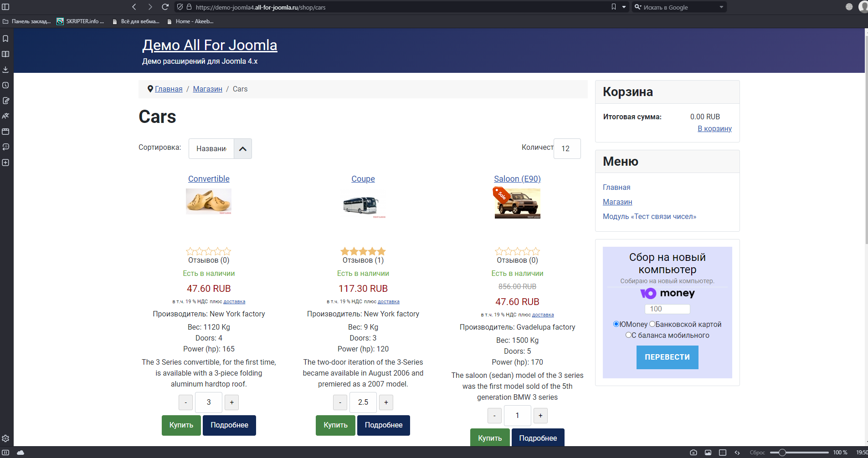Image resolution: width=868 pixels, height=458 pixels.
Task: Increase Saloon quantity with plus
Action: [x=540, y=416]
